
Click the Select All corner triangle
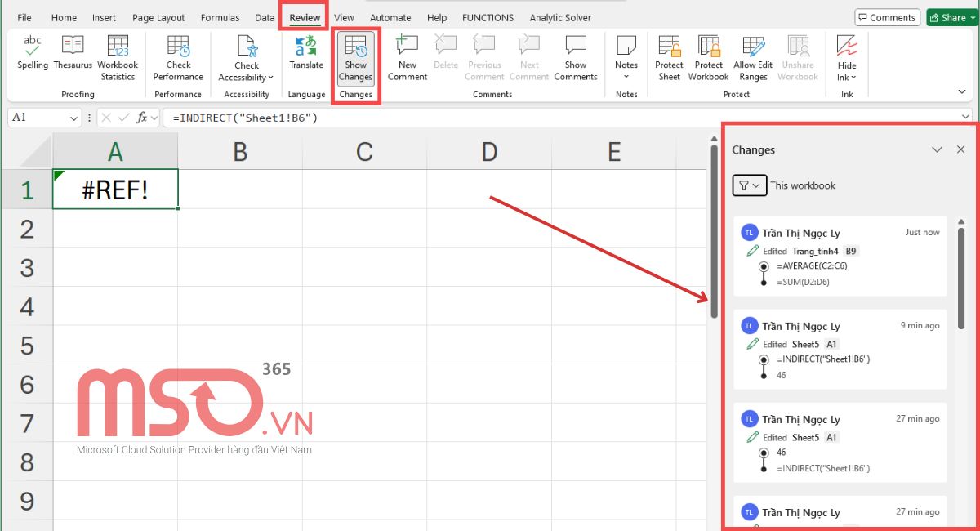(26, 151)
